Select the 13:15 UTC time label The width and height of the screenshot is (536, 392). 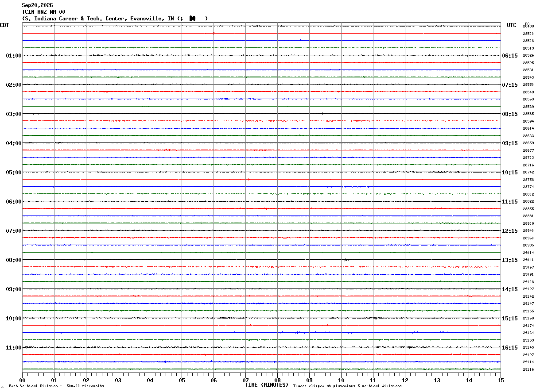tap(509, 260)
